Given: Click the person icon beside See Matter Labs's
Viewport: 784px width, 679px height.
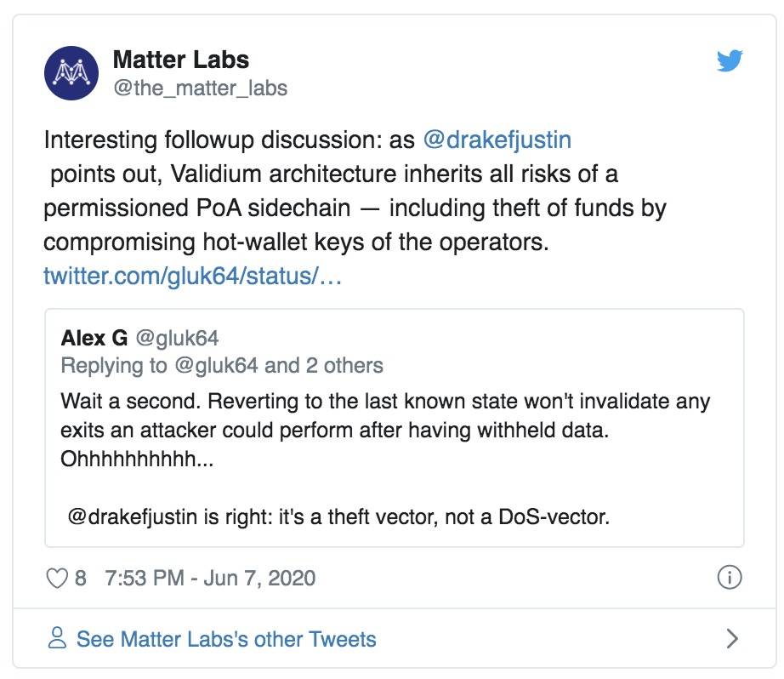Looking at the screenshot, I should pos(57,638).
